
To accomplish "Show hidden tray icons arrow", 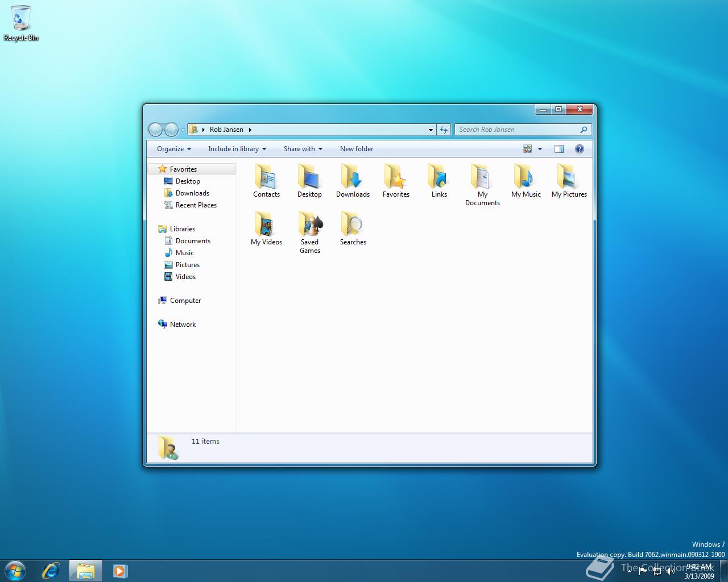I will tap(629, 571).
